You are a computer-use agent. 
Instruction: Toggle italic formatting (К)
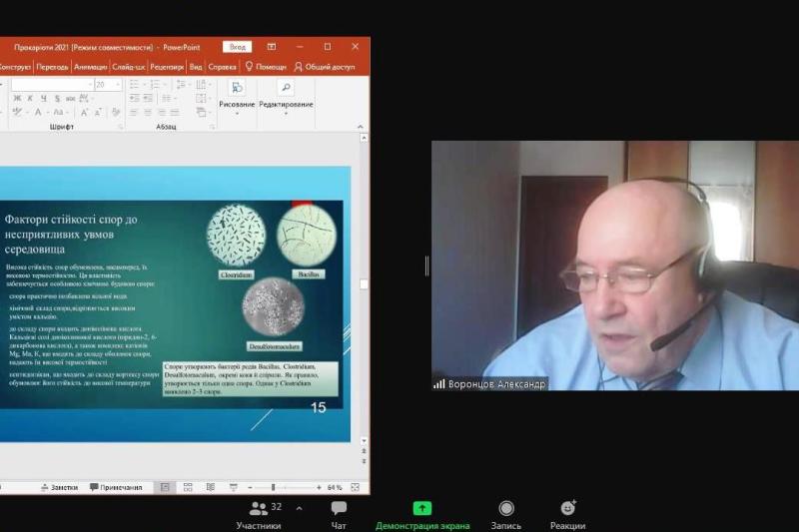coord(31,98)
